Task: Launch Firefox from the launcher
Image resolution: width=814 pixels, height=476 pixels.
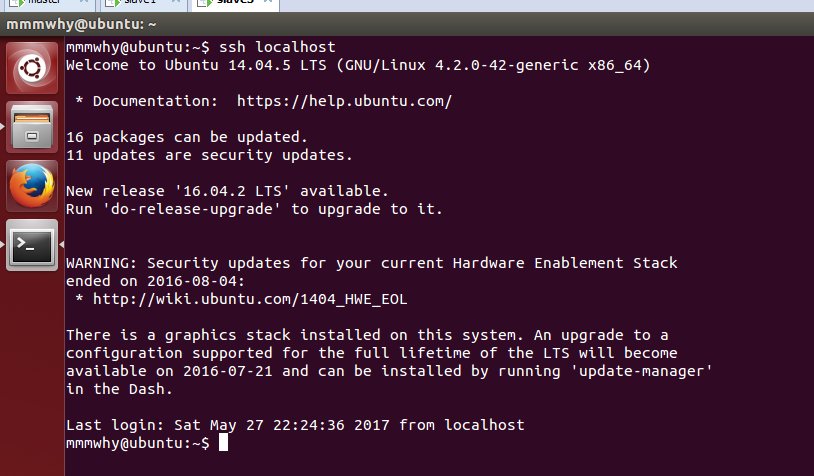Action: click(32, 186)
